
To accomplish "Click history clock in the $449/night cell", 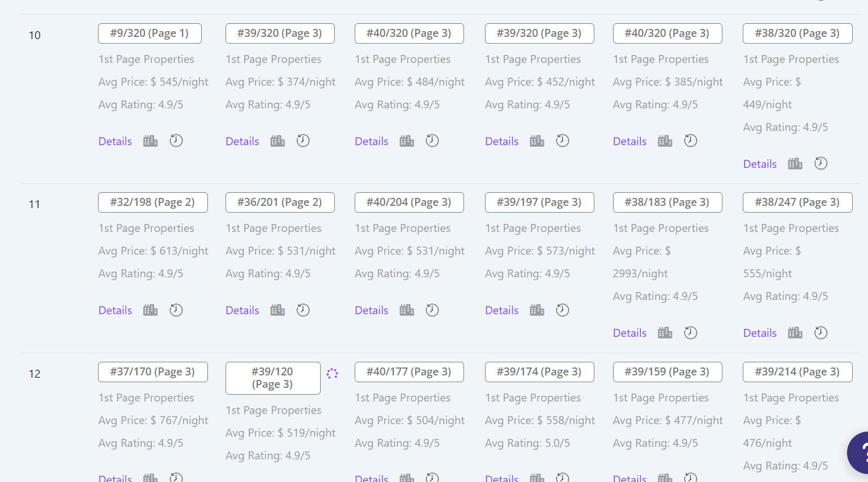I will (x=821, y=163).
